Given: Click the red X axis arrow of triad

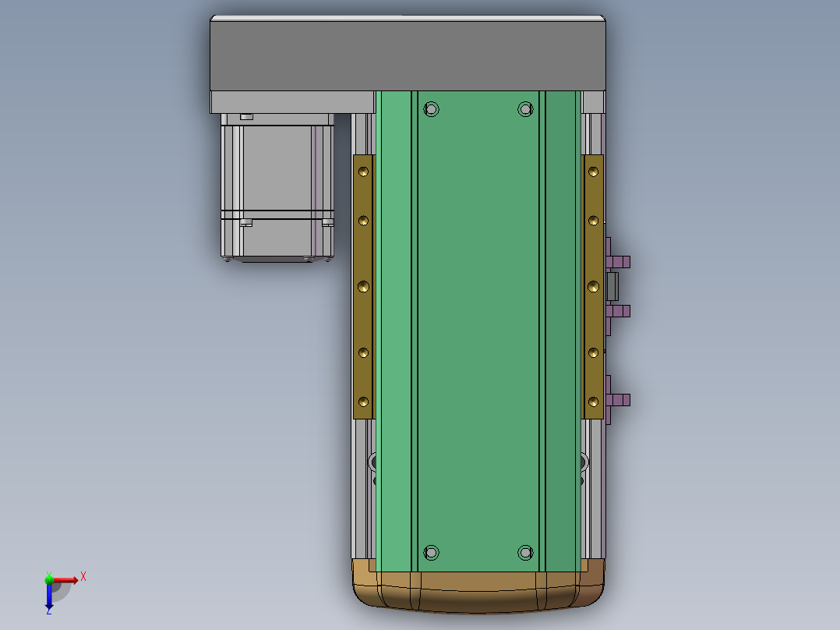Looking at the screenshot, I should point(65,580).
